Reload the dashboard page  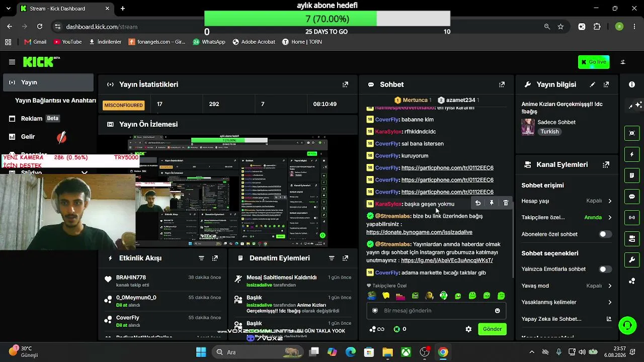pos(40,27)
